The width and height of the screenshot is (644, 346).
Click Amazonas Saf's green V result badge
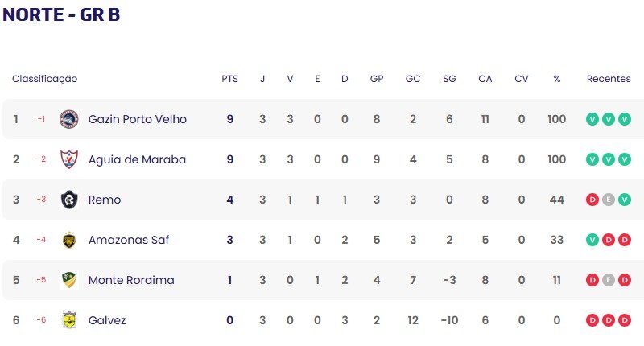coord(592,240)
